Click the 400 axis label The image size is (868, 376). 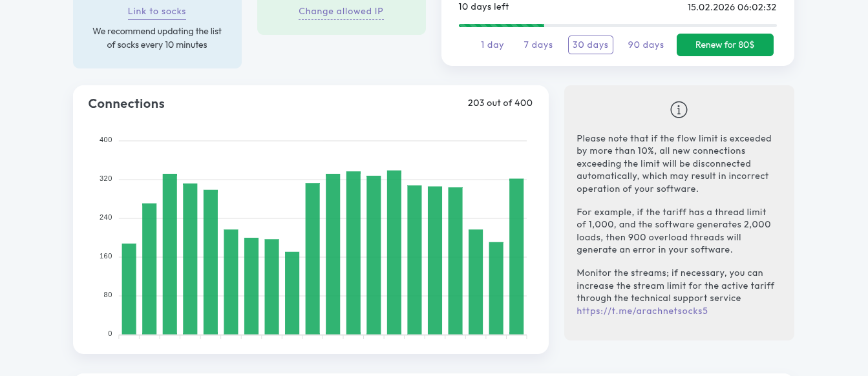tap(105, 140)
